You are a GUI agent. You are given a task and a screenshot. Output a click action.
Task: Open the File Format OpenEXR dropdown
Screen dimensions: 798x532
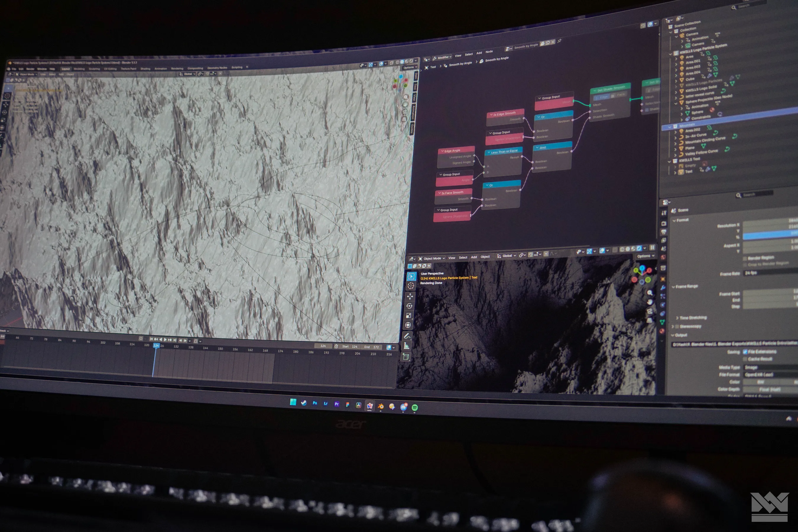770,374
